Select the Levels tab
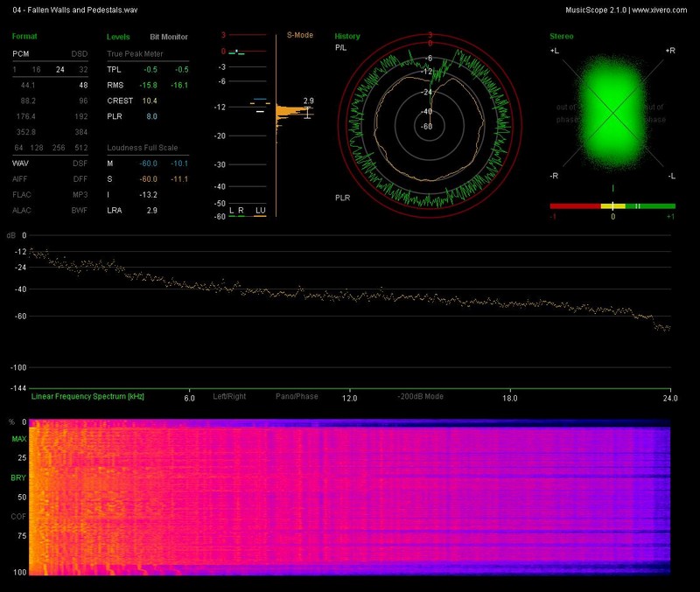700x592 pixels. coord(118,37)
